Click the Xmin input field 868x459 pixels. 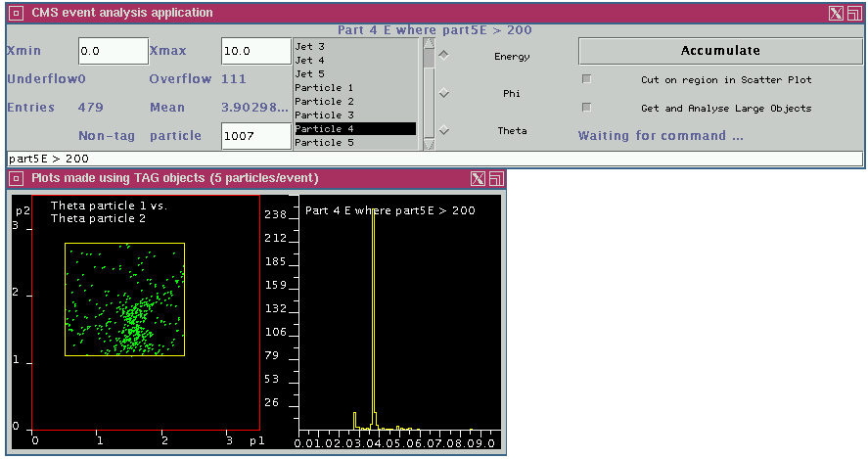(x=113, y=51)
